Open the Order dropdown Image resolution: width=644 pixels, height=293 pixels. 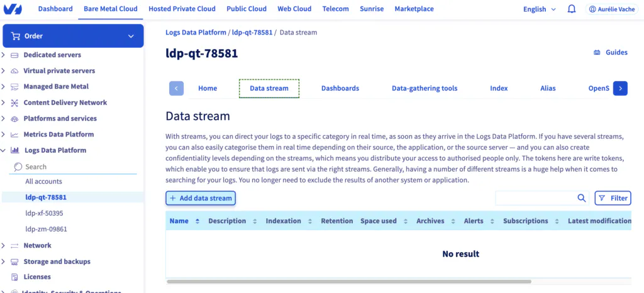pyautogui.click(x=73, y=36)
